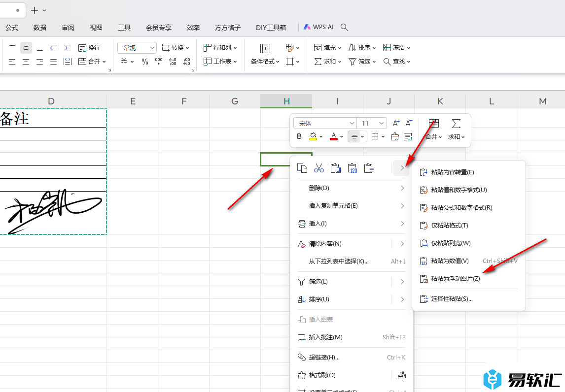Viewport: 565px width, 392px height.
Task: Click 超链接(H)... in context menu
Action: pos(352,357)
